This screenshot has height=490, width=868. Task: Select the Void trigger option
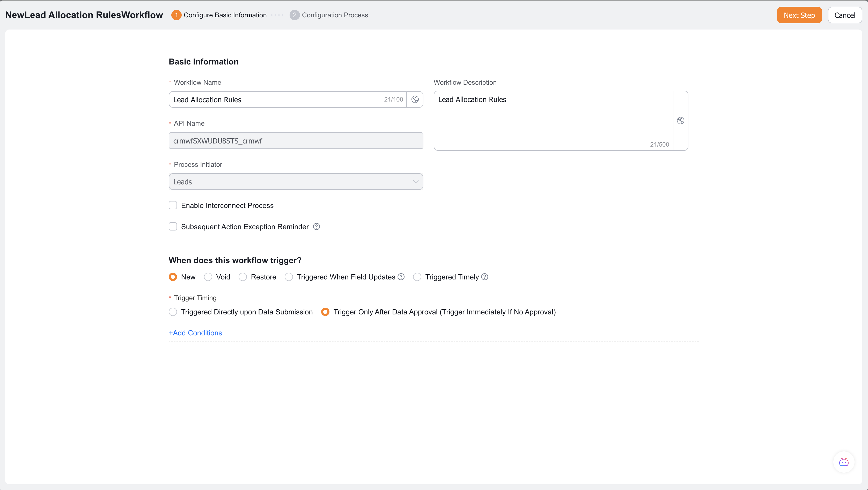click(208, 277)
